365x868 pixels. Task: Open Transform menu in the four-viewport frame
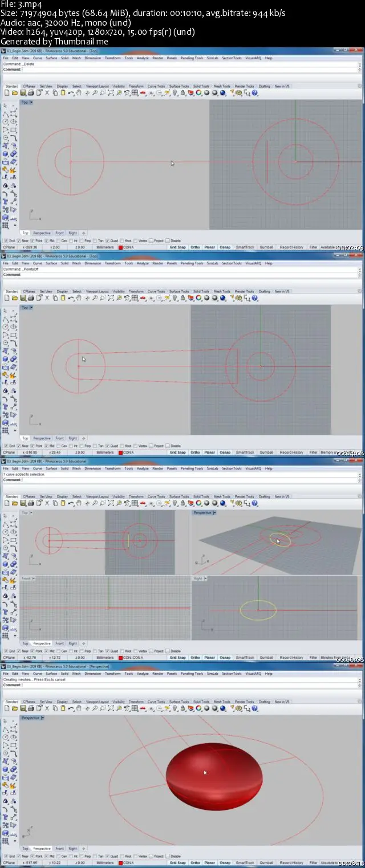(112, 468)
